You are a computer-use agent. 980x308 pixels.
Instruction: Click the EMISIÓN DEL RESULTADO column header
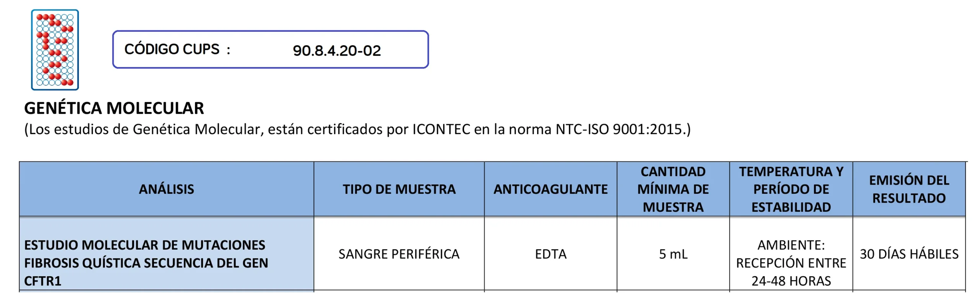(x=908, y=189)
